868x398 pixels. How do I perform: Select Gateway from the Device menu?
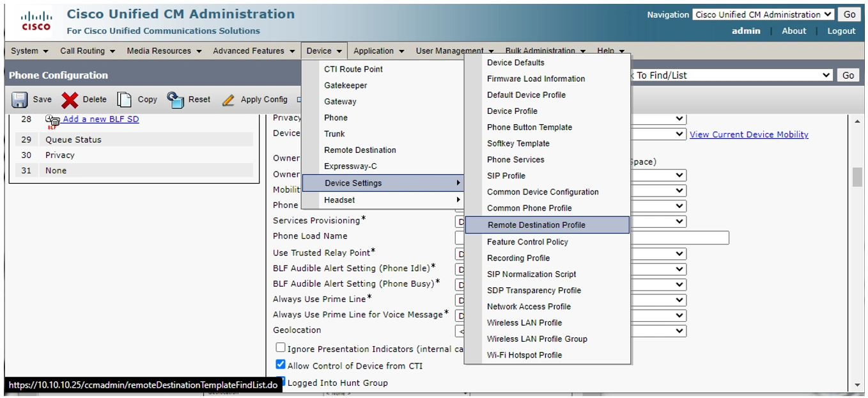click(x=340, y=101)
